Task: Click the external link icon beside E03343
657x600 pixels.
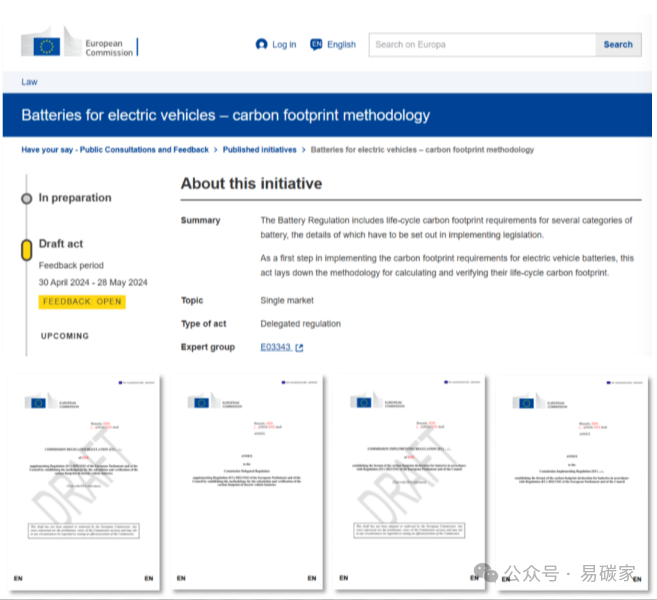Action: (x=299, y=348)
